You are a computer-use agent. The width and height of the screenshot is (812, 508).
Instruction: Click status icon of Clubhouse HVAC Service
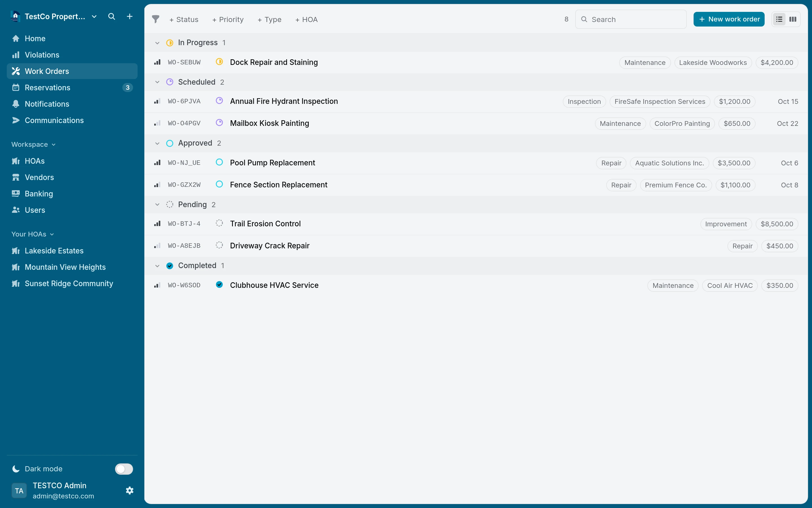pos(219,284)
